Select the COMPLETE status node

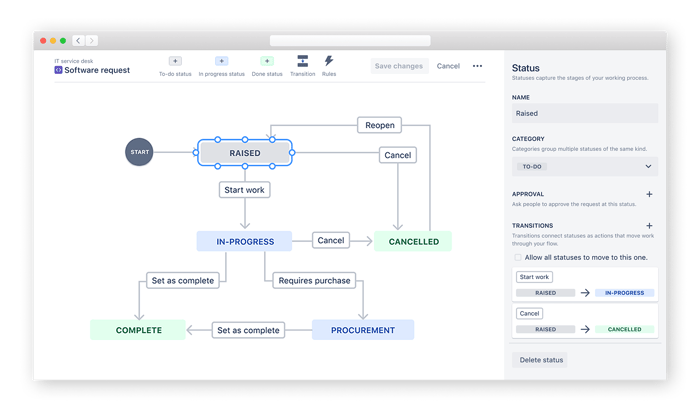[138, 330]
